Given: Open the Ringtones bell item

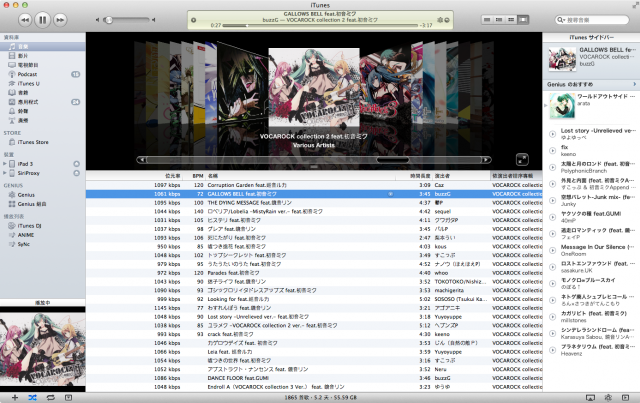Looking at the screenshot, I should (42, 111).
